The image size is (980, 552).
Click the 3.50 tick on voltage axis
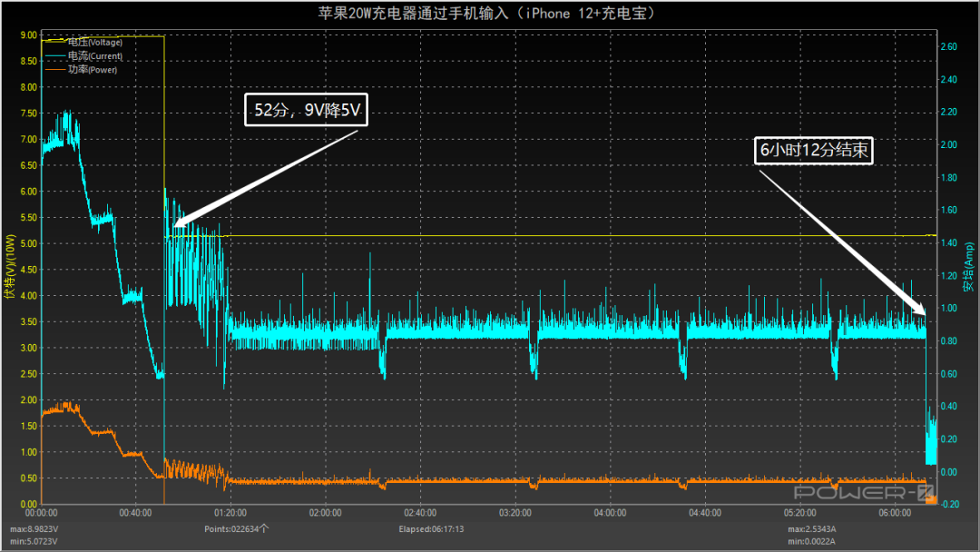point(29,322)
